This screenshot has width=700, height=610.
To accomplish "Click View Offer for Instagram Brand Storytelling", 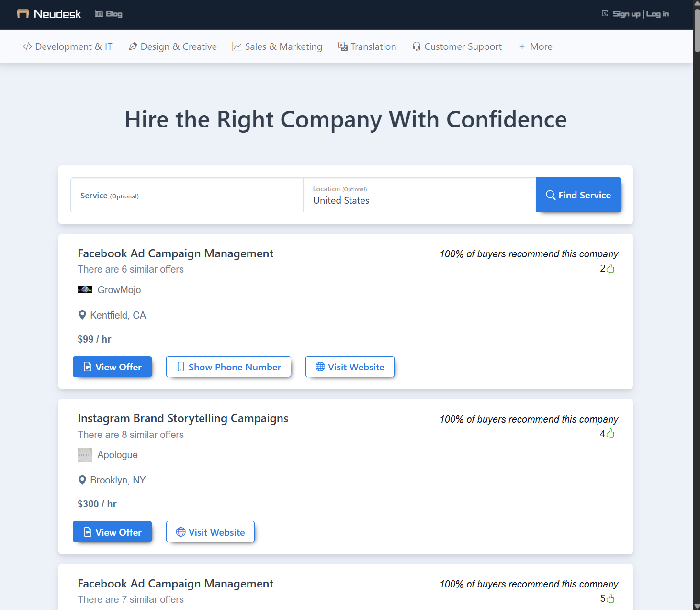I will [112, 532].
